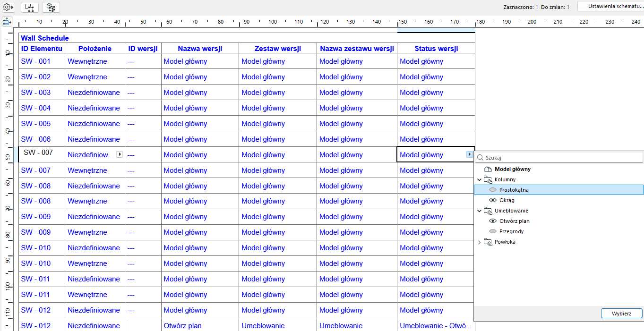Click the folder icon beside Umeblowanie
This screenshot has width=644, height=331.
[487, 211]
